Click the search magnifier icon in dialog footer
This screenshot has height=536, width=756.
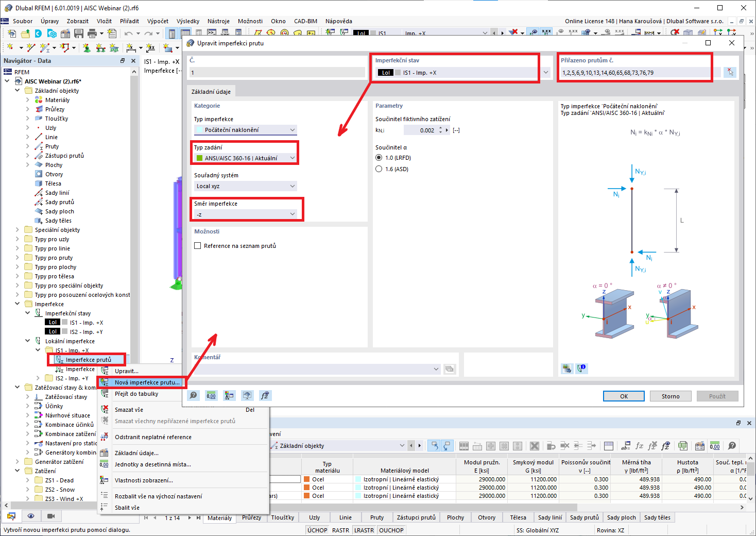[193, 395]
